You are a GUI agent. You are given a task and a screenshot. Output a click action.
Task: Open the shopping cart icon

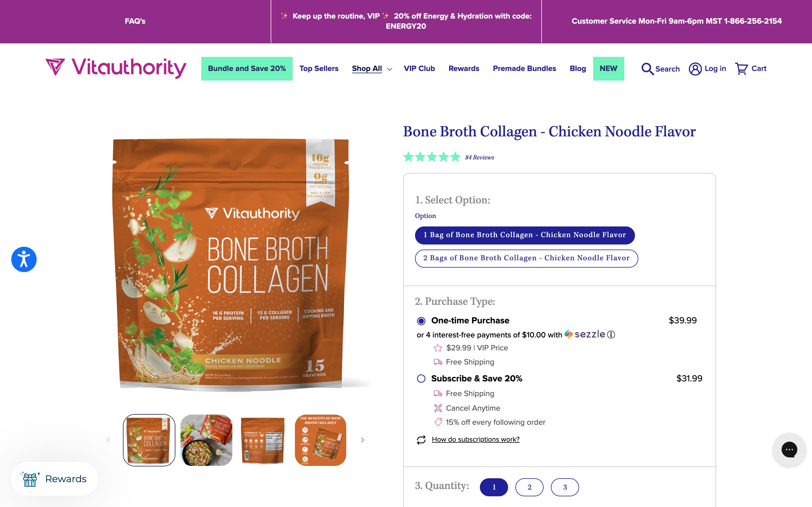[x=741, y=69]
